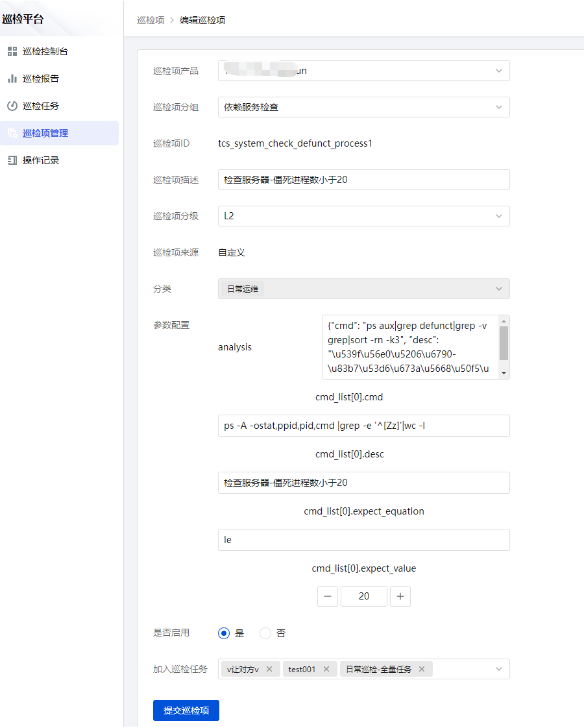This screenshot has width=584, height=728.
Task: Increase expect_value with plus button
Action: tap(400, 596)
